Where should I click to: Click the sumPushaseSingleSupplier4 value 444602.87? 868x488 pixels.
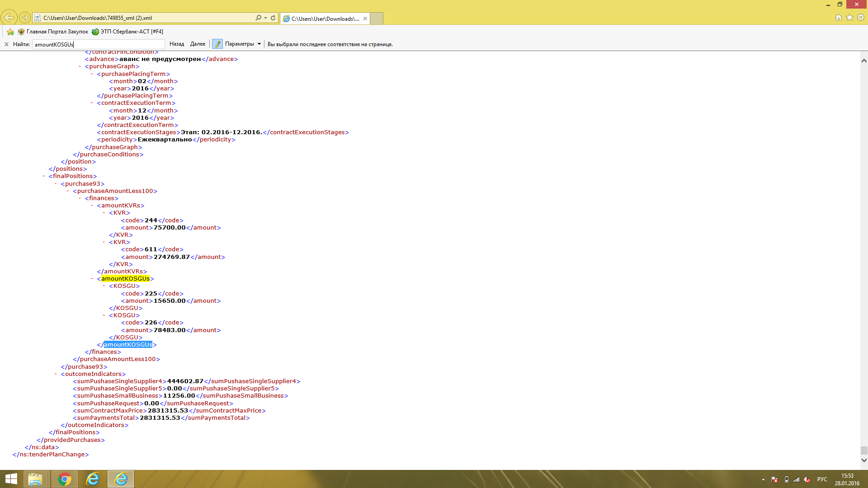click(x=185, y=381)
